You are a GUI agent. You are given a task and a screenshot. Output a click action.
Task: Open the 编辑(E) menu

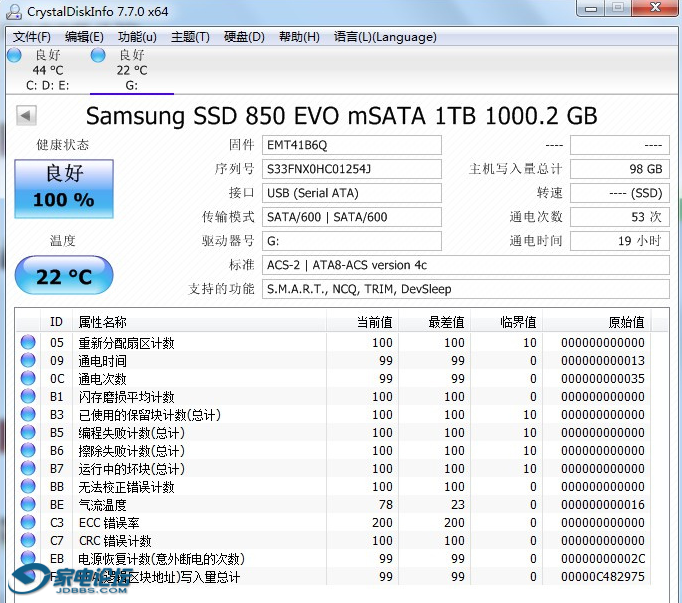(x=84, y=37)
